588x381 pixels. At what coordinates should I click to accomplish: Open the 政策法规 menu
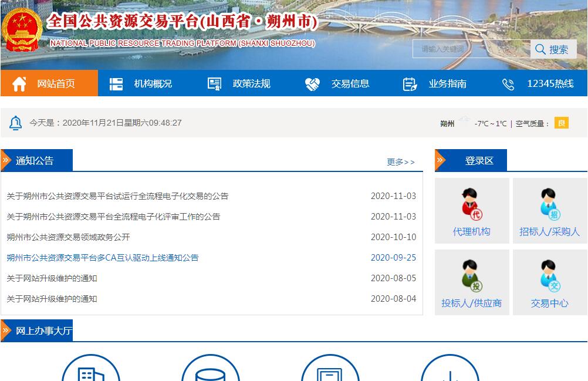point(251,84)
